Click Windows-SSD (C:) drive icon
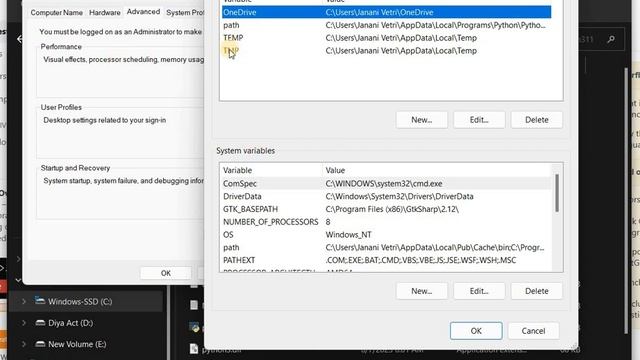Image resolution: width=640 pixels, height=360 pixels. pos(40,301)
